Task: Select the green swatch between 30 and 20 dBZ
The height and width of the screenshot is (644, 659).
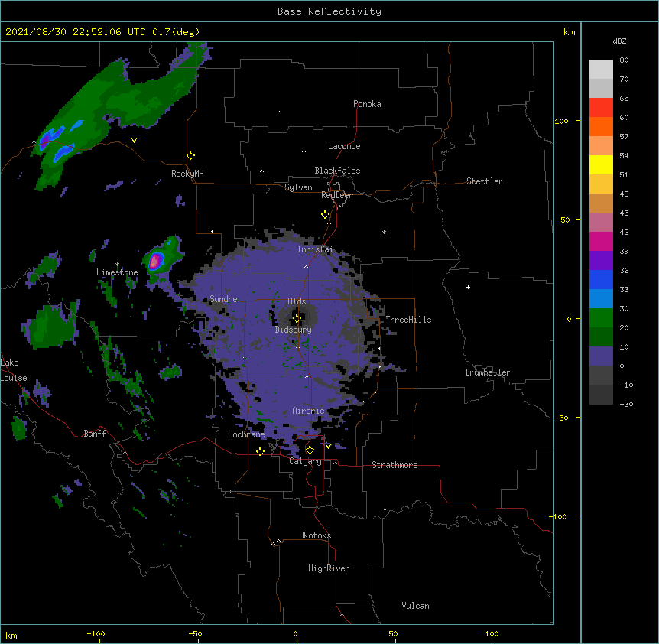Action: click(601, 318)
